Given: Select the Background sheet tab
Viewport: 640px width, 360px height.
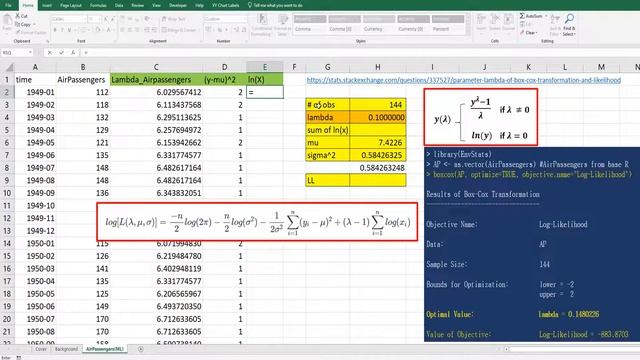Looking at the screenshot, I should pyautogui.click(x=66, y=349).
